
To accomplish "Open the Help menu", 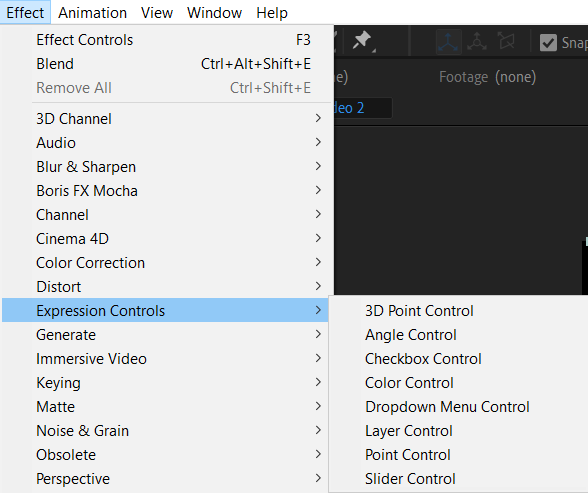I will click(x=272, y=13).
